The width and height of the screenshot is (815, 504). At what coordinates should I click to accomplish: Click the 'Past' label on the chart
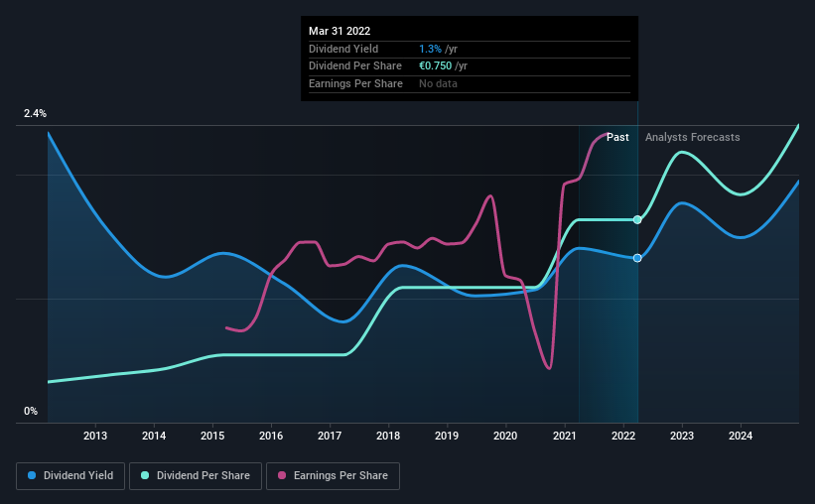[x=617, y=137]
